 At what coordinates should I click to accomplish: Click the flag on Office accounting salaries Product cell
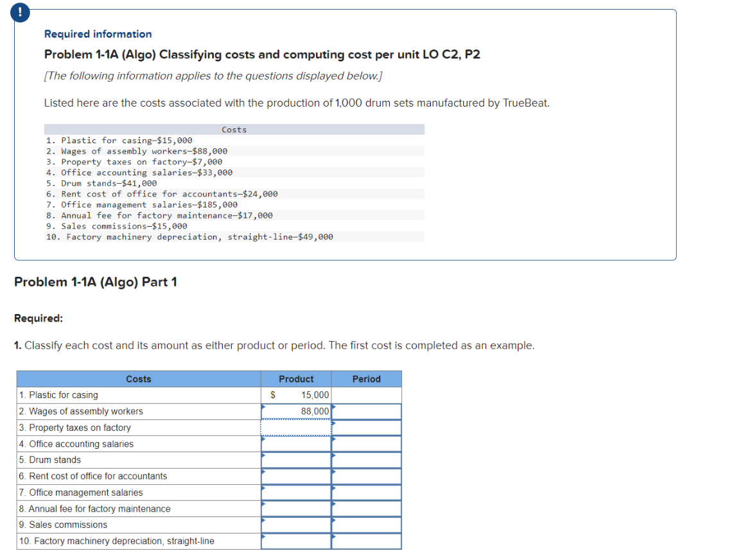coord(265,440)
